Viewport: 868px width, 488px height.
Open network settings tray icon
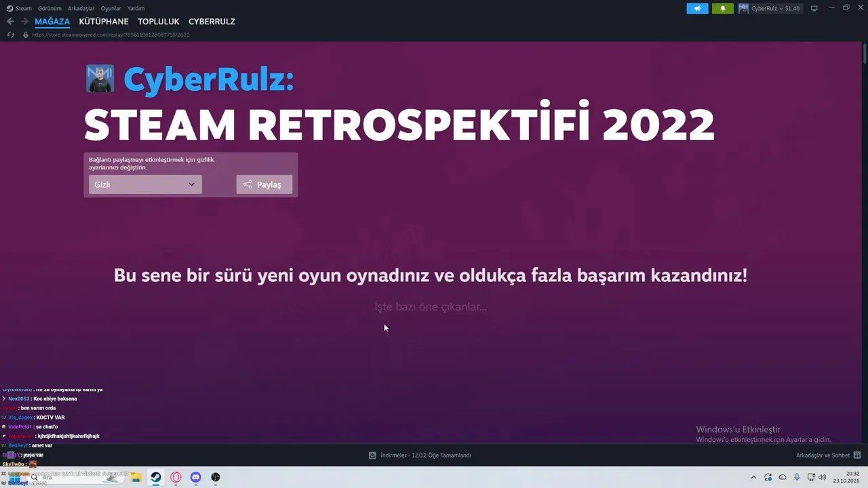point(811,477)
